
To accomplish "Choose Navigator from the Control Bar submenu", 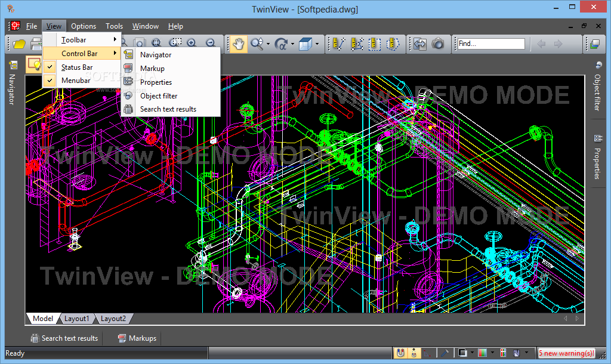I will pyautogui.click(x=171, y=54).
